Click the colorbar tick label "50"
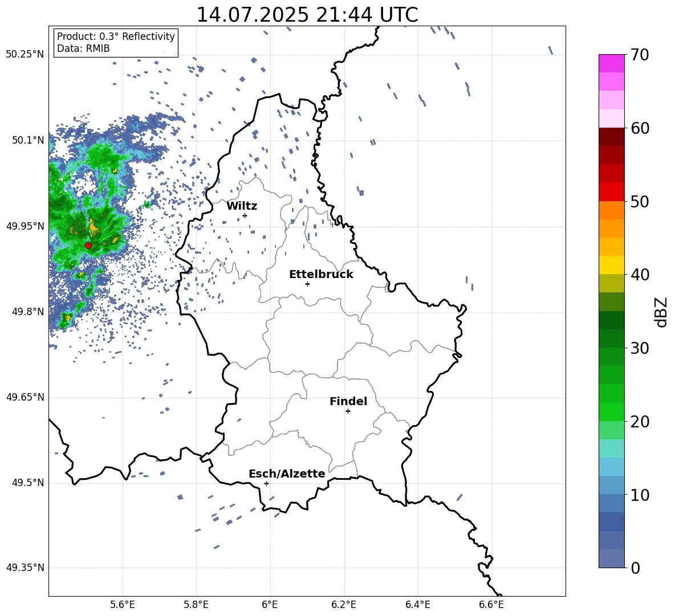 coord(640,201)
